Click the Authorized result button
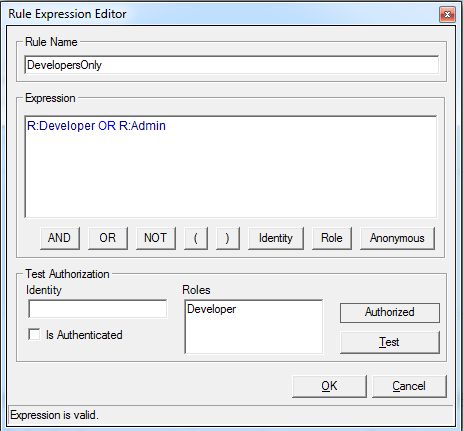Image resolution: width=463 pixels, height=431 pixels. 390,312
